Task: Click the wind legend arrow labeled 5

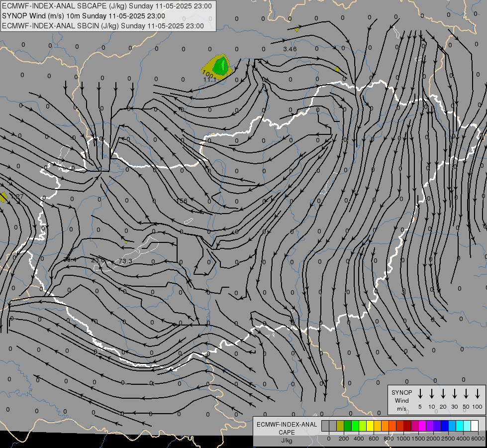Action: [x=420, y=394]
